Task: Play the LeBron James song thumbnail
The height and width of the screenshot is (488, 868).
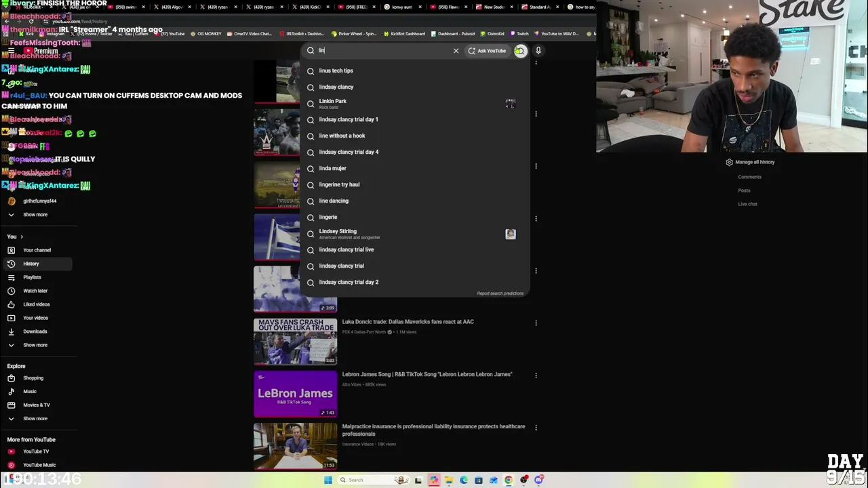Action: point(295,394)
